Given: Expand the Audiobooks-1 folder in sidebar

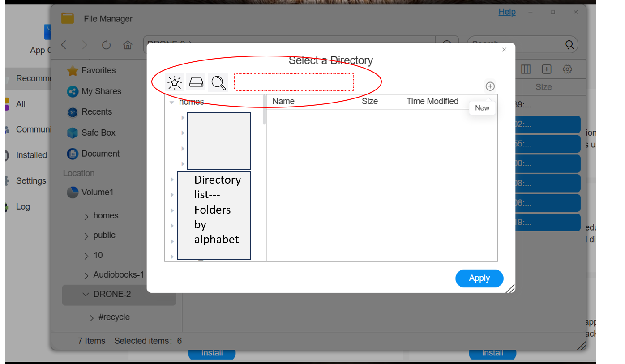Looking at the screenshot, I should click(x=86, y=275).
